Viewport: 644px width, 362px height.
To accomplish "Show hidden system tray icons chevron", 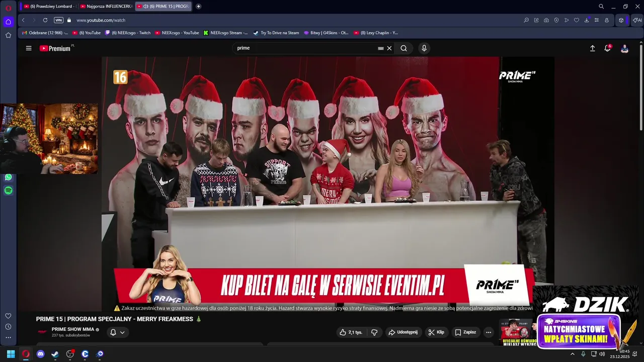I will point(572,354).
